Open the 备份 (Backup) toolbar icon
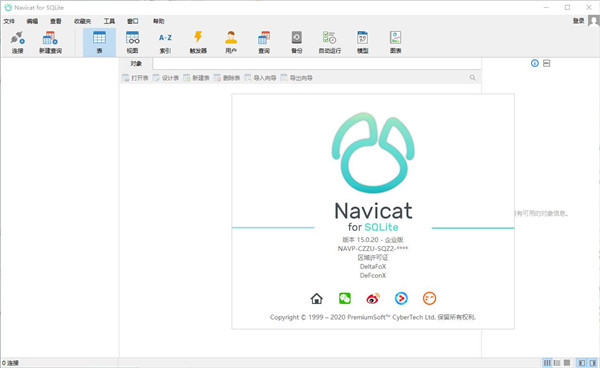 click(297, 42)
